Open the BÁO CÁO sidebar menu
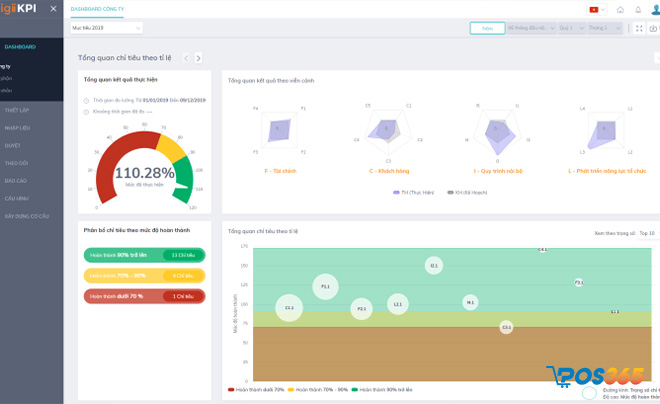This screenshot has width=660, height=404. (x=16, y=181)
